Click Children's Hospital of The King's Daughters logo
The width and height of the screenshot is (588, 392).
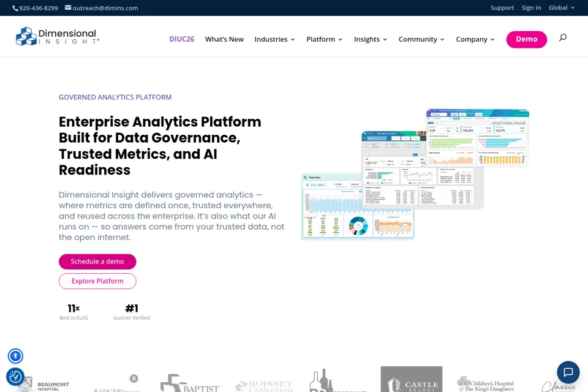pos(485,384)
